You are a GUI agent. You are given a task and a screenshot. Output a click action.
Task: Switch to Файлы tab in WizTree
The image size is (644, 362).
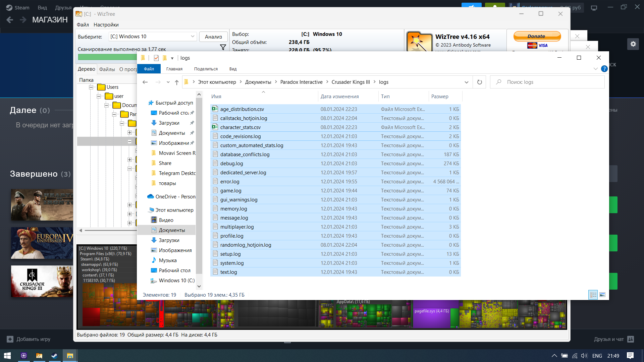tap(107, 69)
